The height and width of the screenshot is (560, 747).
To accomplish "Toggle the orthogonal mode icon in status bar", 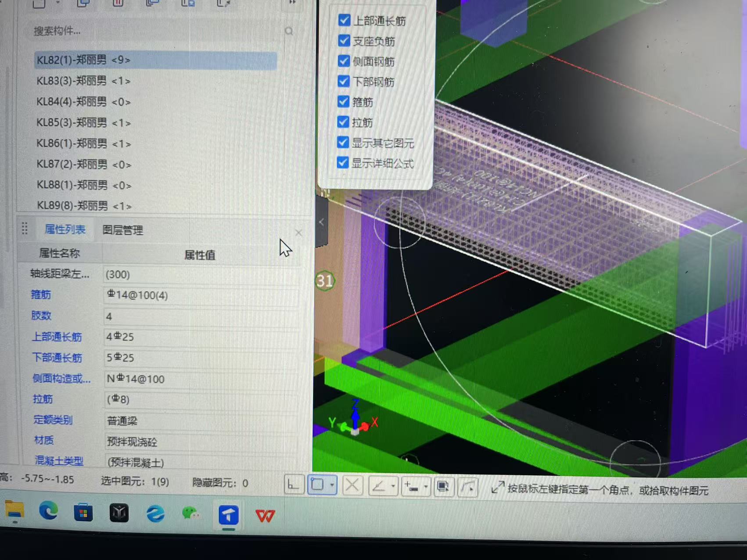I will point(294,485).
